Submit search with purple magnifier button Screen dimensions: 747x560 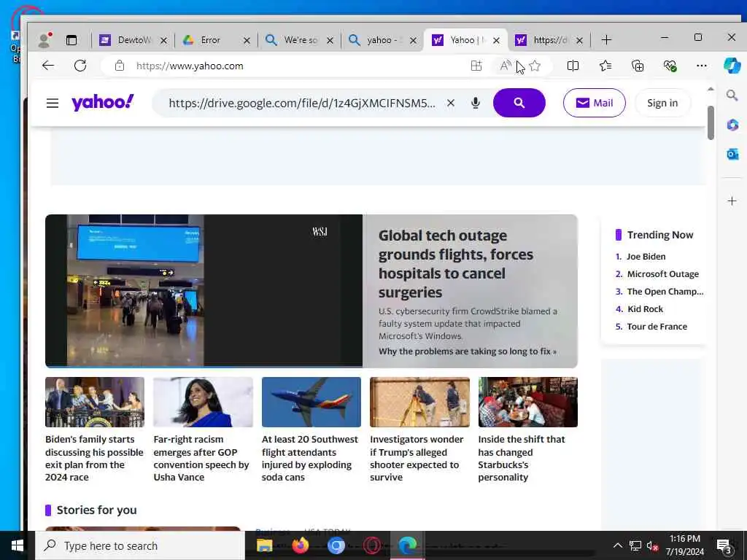[519, 103]
